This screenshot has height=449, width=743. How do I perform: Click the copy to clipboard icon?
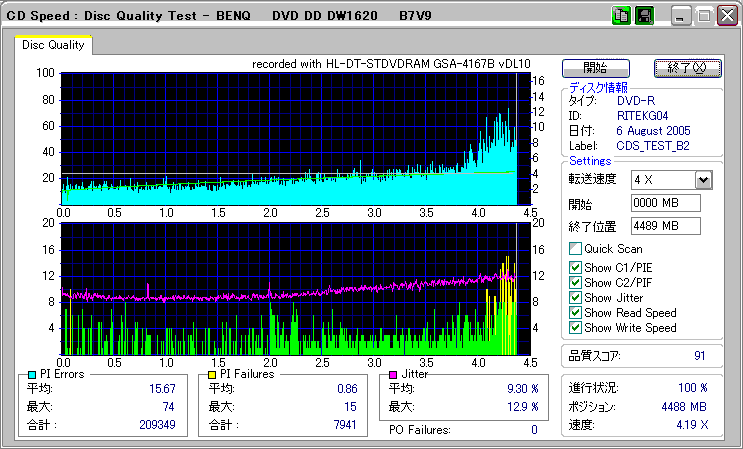point(621,16)
